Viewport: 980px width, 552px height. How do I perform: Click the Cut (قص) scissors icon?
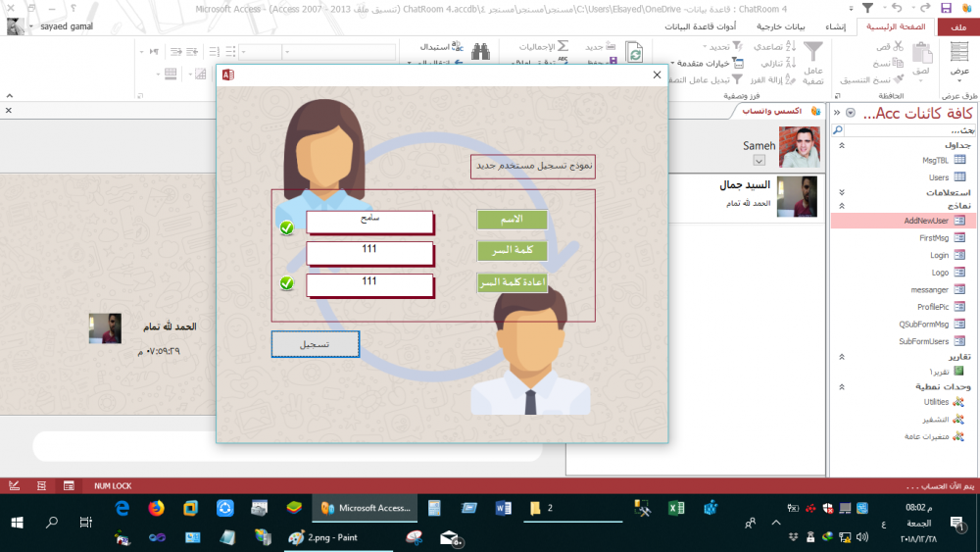coord(898,46)
